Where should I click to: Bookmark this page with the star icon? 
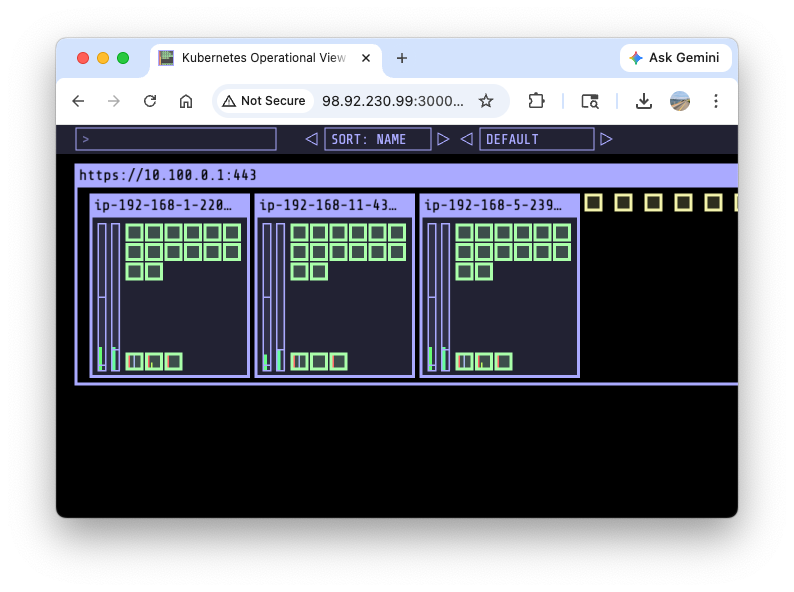pyautogui.click(x=486, y=101)
